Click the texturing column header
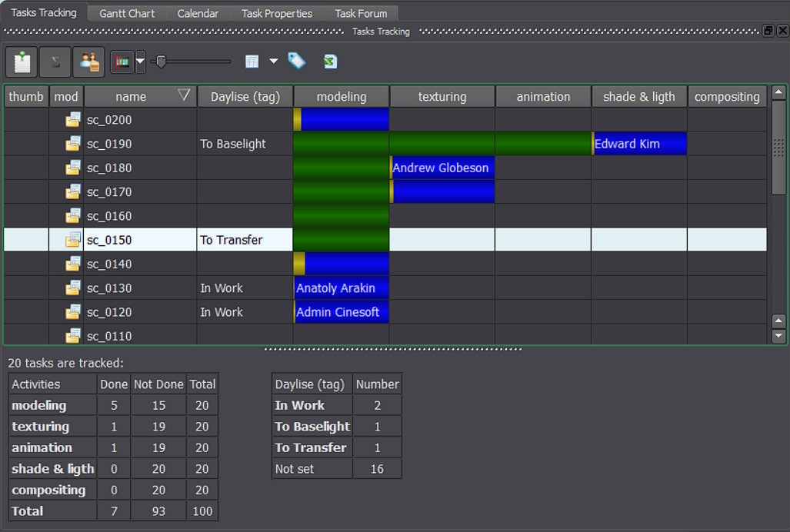Image resolution: width=790 pixels, height=532 pixels. coord(442,97)
